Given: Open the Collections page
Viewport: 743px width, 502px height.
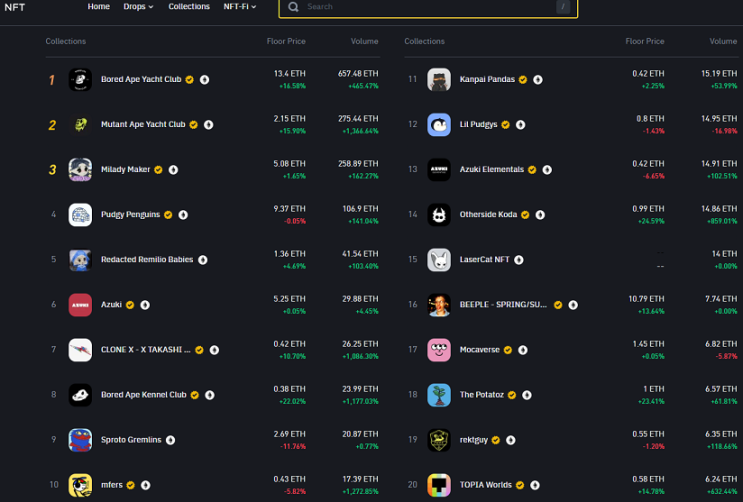Looking at the screenshot, I should pos(189,7).
